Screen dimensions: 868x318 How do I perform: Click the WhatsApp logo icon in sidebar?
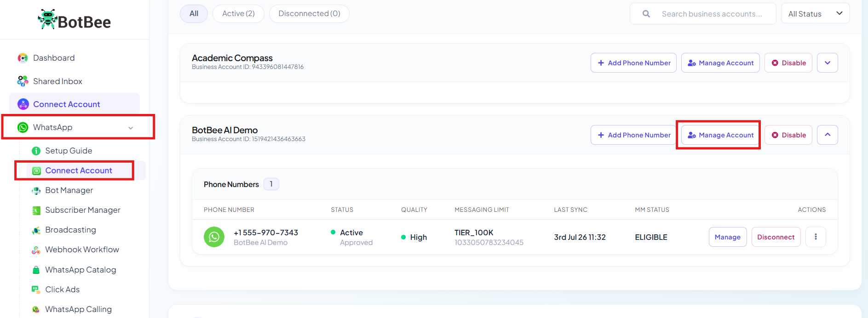click(x=23, y=127)
